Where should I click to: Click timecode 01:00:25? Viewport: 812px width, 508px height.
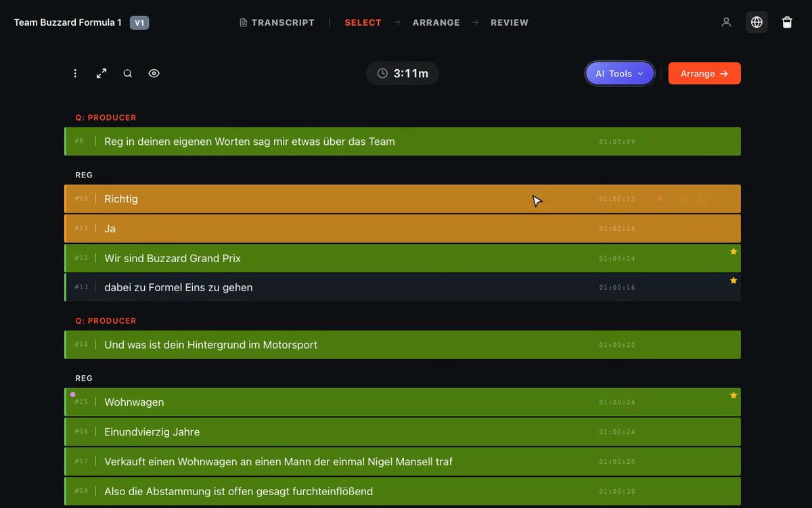617,461
